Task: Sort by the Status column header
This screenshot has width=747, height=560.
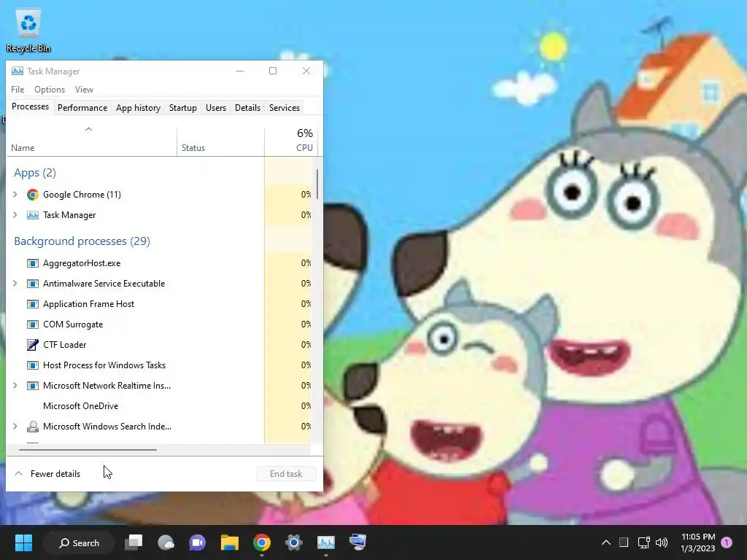Action: (220, 141)
